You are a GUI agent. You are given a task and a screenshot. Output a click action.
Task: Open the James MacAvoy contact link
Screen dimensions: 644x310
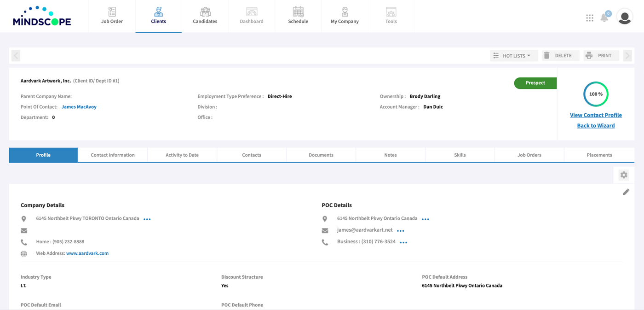coord(79,106)
